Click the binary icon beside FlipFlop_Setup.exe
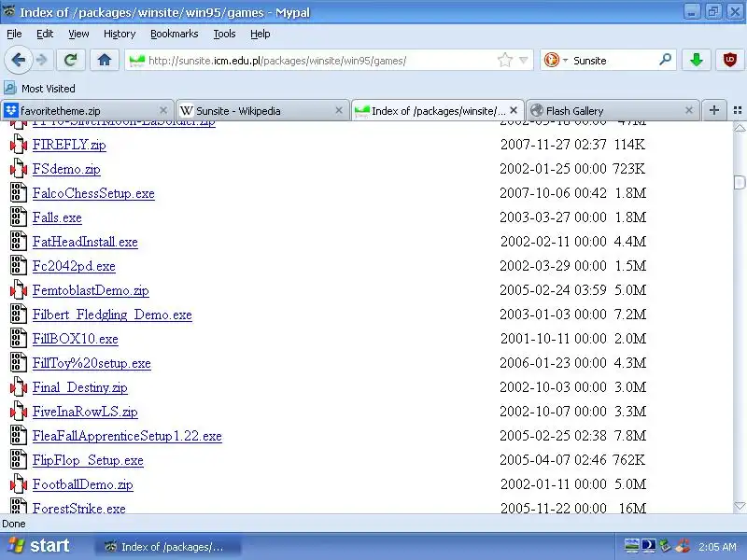The width and height of the screenshot is (747, 560). (x=18, y=459)
